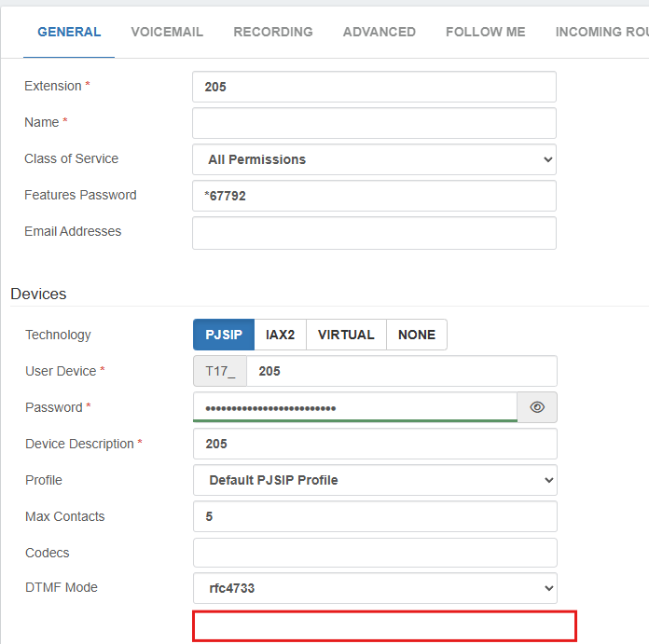The width and height of the screenshot is (649, 644).
Task: Select the General tab
Action: (69, 32)
